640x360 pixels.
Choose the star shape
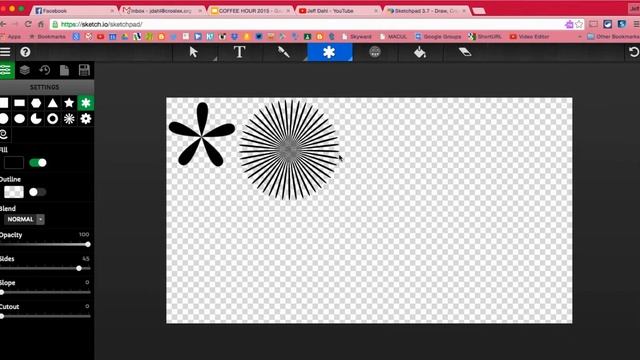(x=69, y=103)
